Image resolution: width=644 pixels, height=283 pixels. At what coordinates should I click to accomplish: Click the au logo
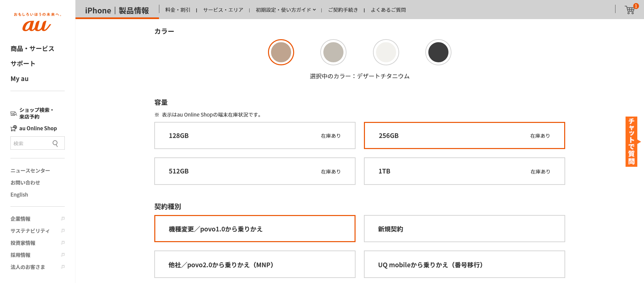[x=37, y=25]
